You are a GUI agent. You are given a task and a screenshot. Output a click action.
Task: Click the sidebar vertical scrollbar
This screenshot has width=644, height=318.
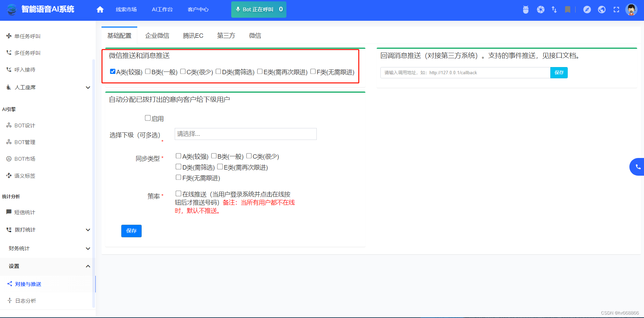click(94, 184)
